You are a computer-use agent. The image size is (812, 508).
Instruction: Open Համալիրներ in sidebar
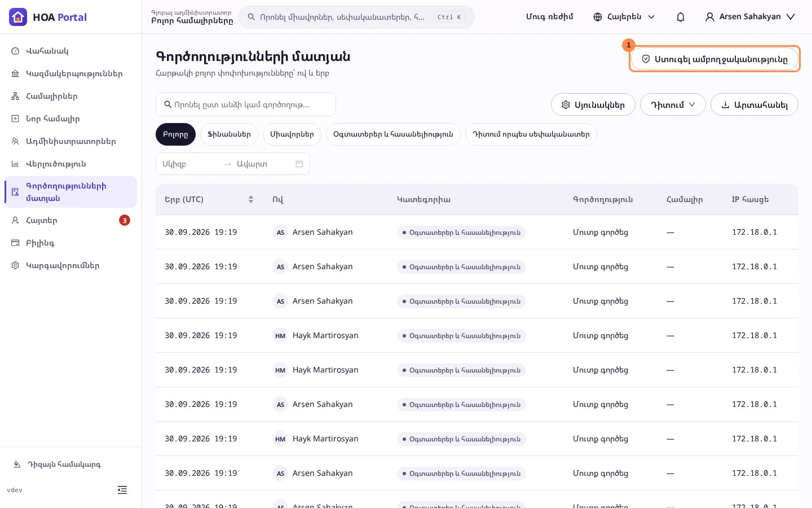click(x=71, y=96)
